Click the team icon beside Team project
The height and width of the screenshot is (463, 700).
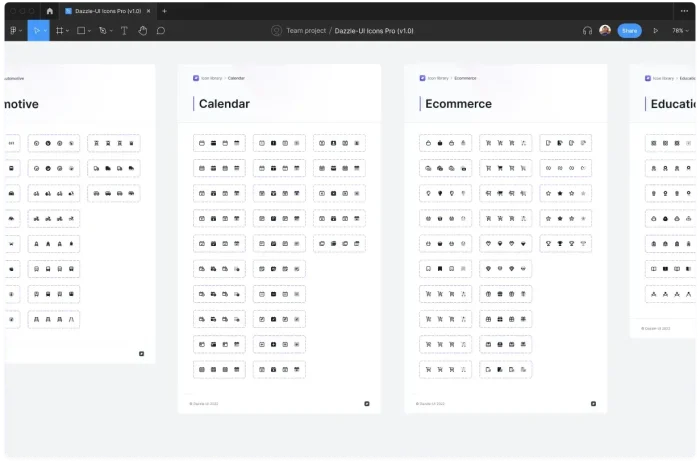coord(276,31)
